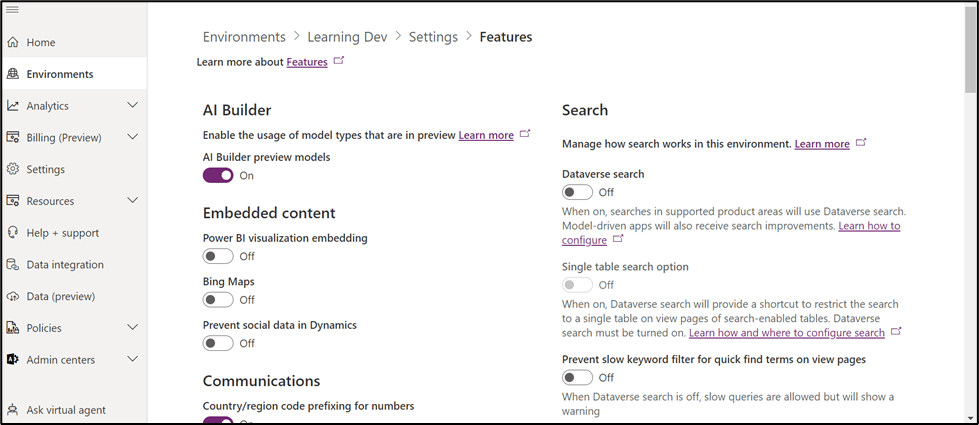Image resolution: width=979 pixels, height=425 pixels.
Task: Enable the Bing Maps toggle
Action: coord(218,300)
